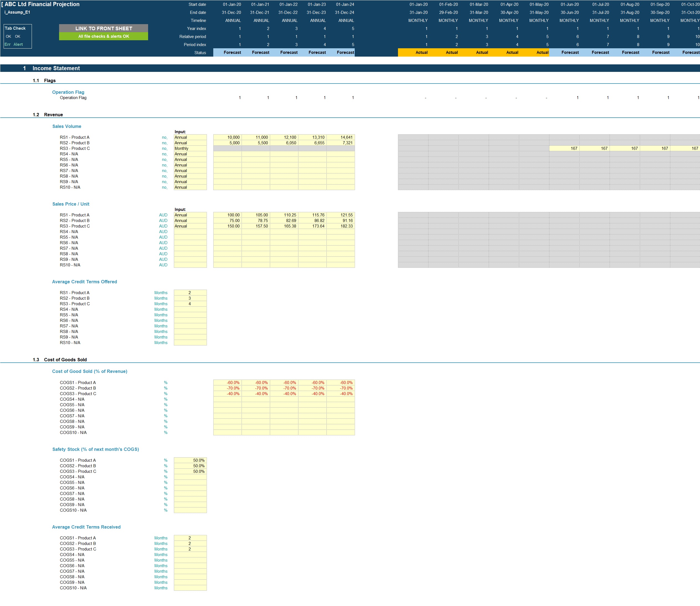This screenshot has width=700, height=606.
Task: Select the 182.33 price cell
Action: click(x=341, y=226)
